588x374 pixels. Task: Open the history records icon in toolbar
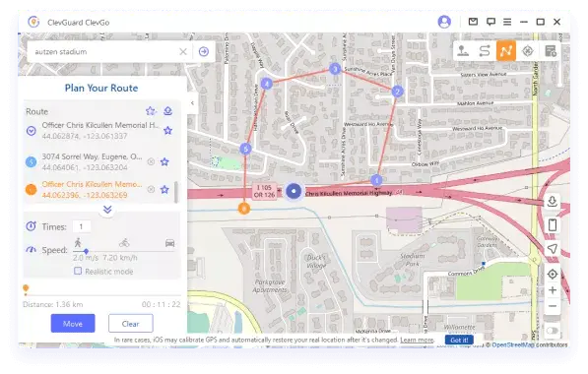point(551,50)
